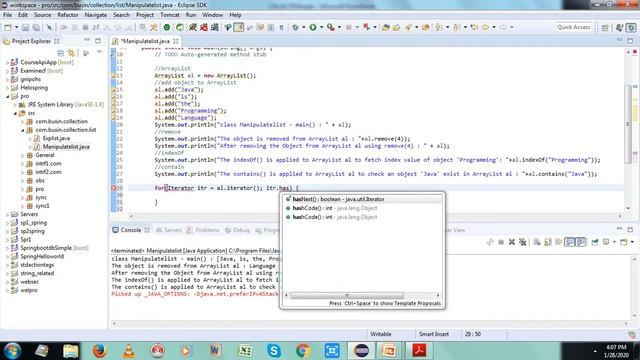Click the New file wizard icon
640x360 pixels.
pyautogui.click(x=8, y=27)
